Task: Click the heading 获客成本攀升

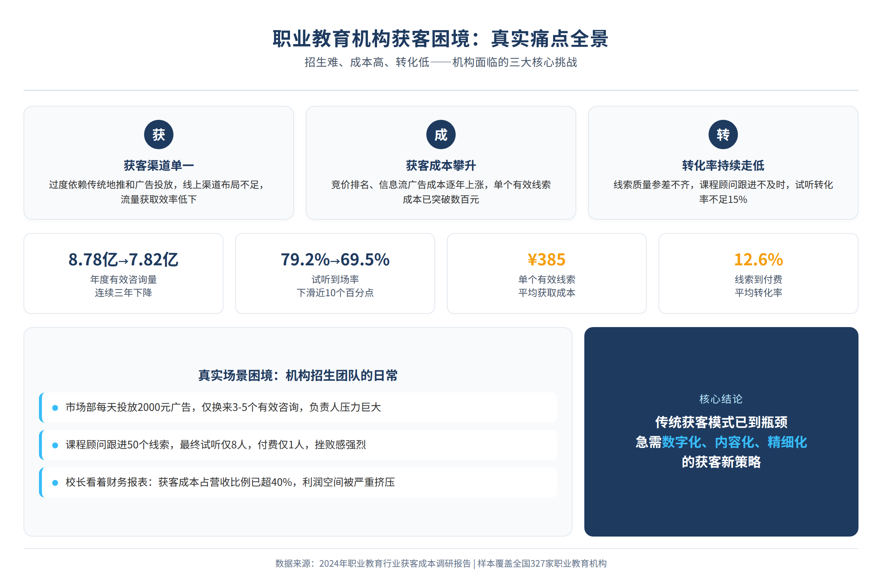Action: pyautogui.click(x=441, y=165)
